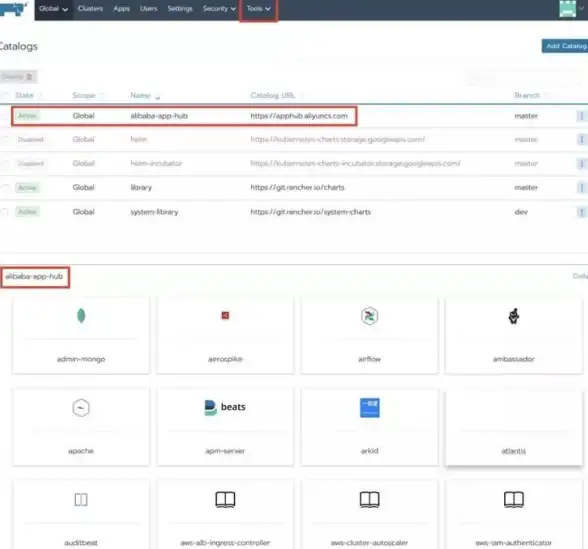Image resolution: width=588 pixels, height=549 pixels.
Task: Select the kubernetes-charts-incubator URL cell
Action: (355, 164)
